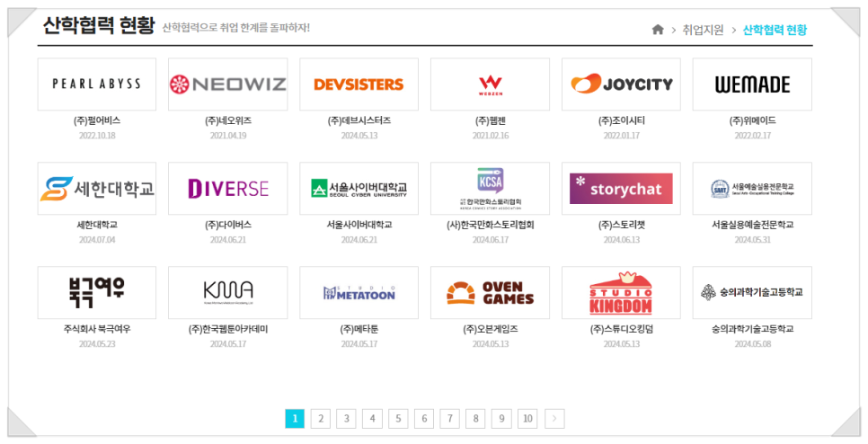Screen dimensions: 868x444
Task: Click the 서울실용예술전문학교 caption
Action: (752, 225)
